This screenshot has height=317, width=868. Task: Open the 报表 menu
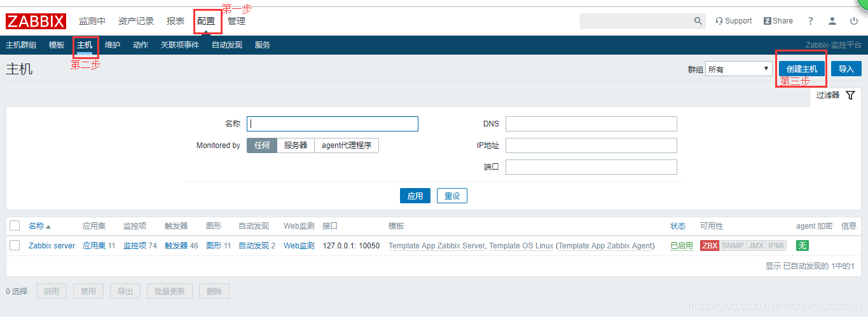pos(176,21)
